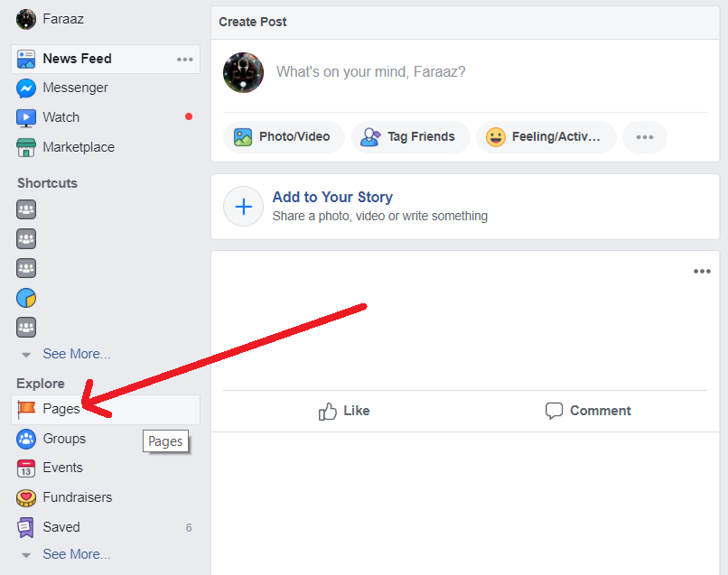Click the blue Groups icon
728x575 pixels.
tap(26, 439)
